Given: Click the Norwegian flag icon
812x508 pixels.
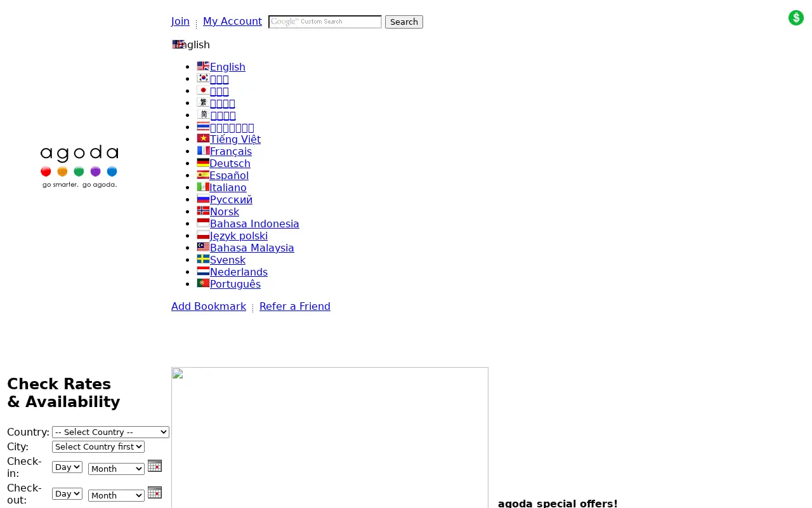Looking at the screenshot, I should [x=203, y=210].
